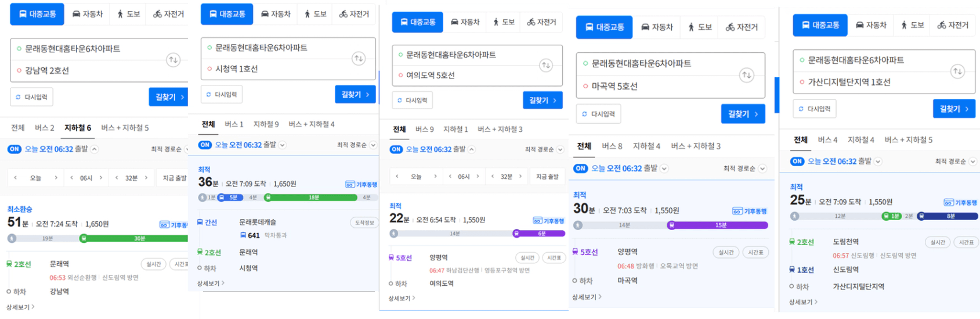Toggle ON departure-time switch in 가산디지털단지역 panel
Image resolution: width=980 pixels, height=319 pixels.
point(797,161)
